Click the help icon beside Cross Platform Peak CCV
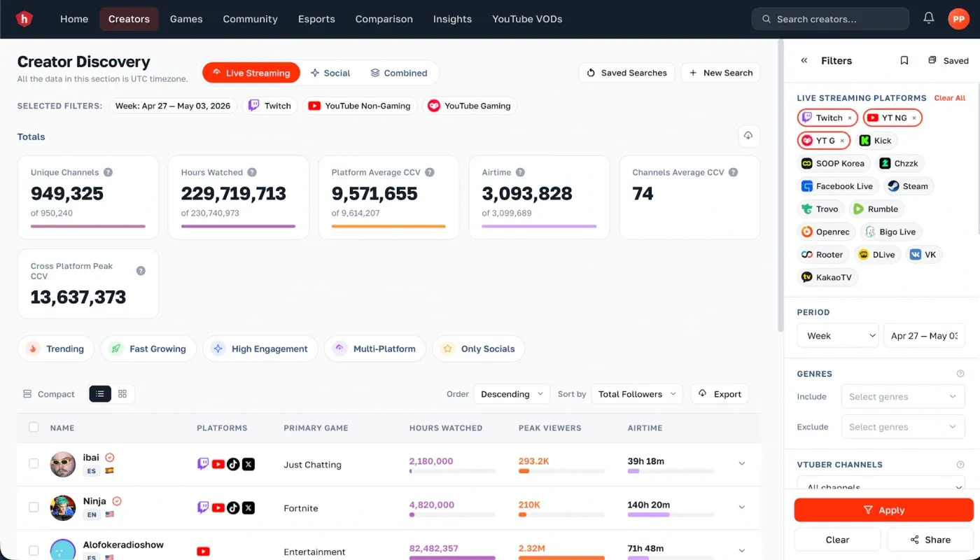This screenshot has height=560, width=980. [x=141, y=271]
